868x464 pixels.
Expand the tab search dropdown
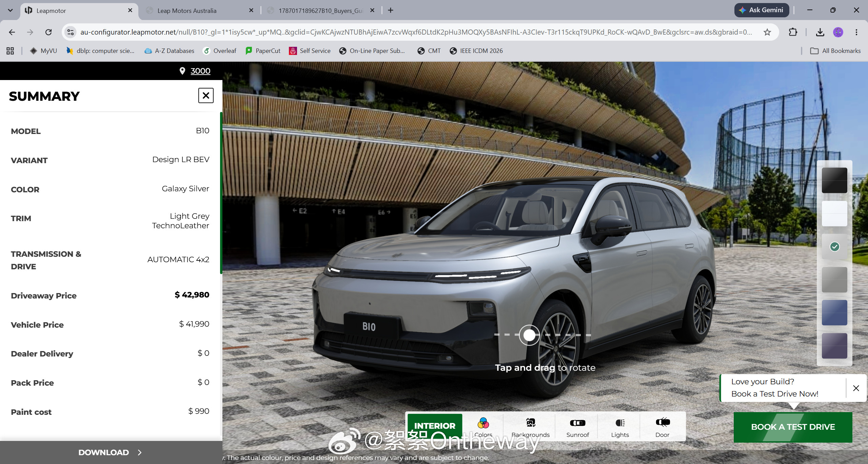point(10,11)
